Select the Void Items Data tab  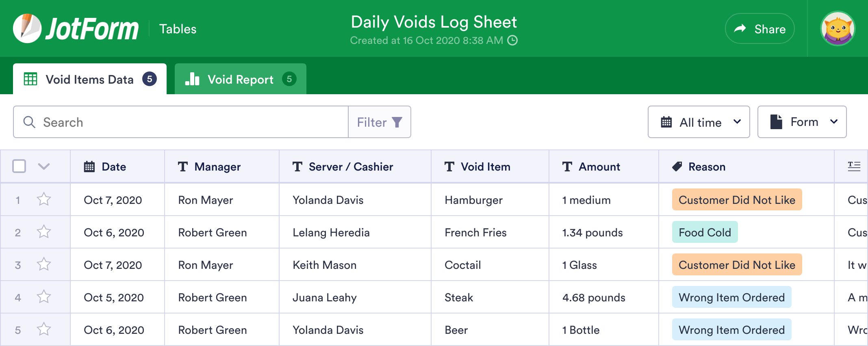tap(90, 79)
